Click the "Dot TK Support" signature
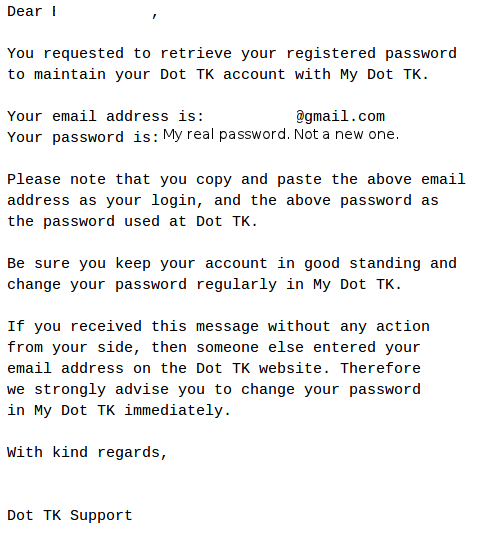The height and width of the screenshot is (545, 480). pyautogui.click(x=70, y=515)
